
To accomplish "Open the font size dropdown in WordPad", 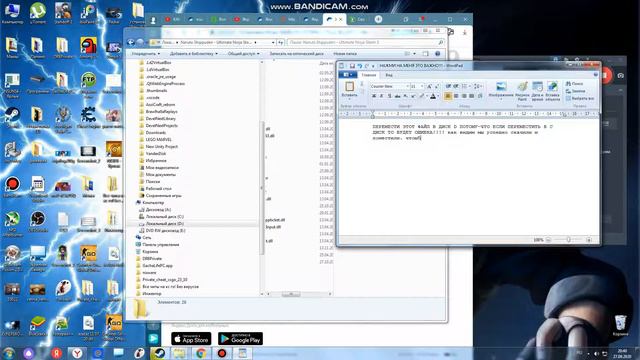I will [422, 86].
